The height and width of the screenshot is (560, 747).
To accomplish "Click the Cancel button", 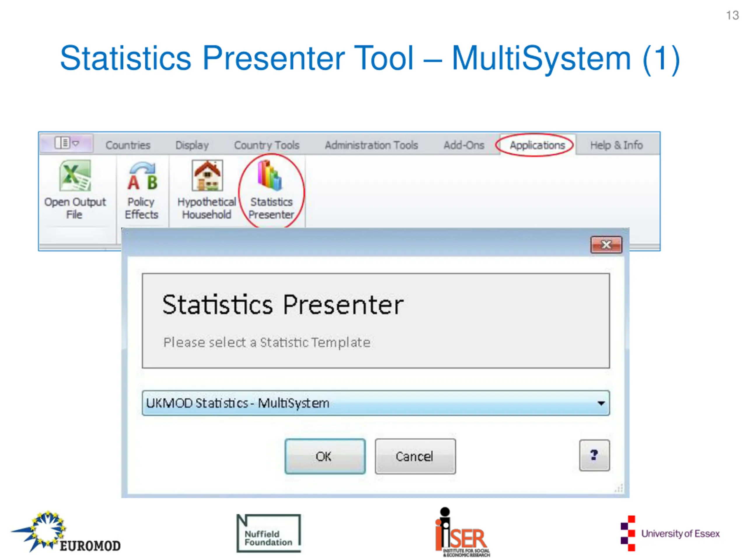I will click(x=415, y=456).
